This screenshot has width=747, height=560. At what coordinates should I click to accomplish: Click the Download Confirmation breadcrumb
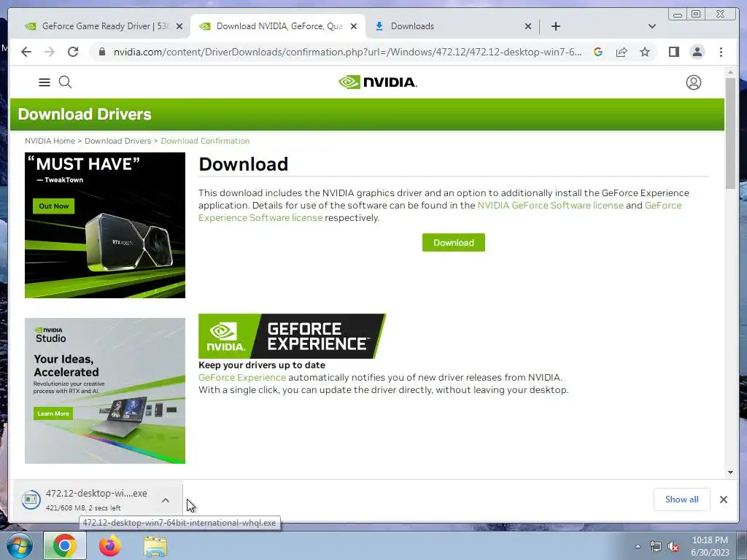click(x=205, y=141)
